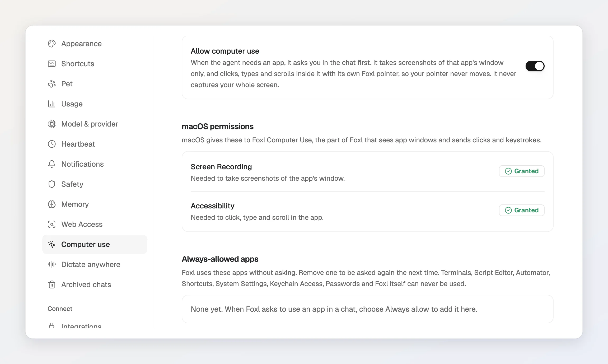This screenshot has height=364, width=608.
Task: Click the Shortcuts keyboard icon
Action: pyautogui.click(x=52, y=64)
